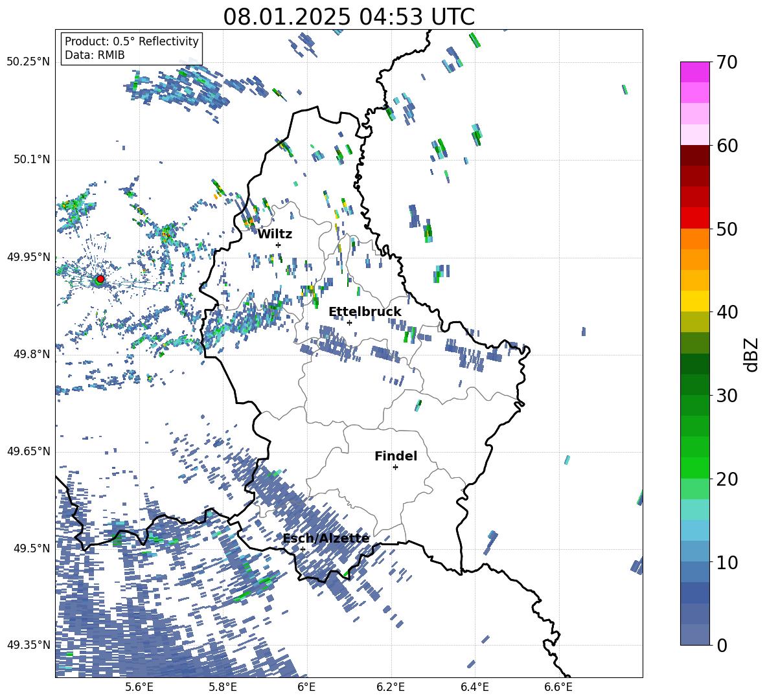Click the Wiltz city label
767x700 pixels.
275,234
